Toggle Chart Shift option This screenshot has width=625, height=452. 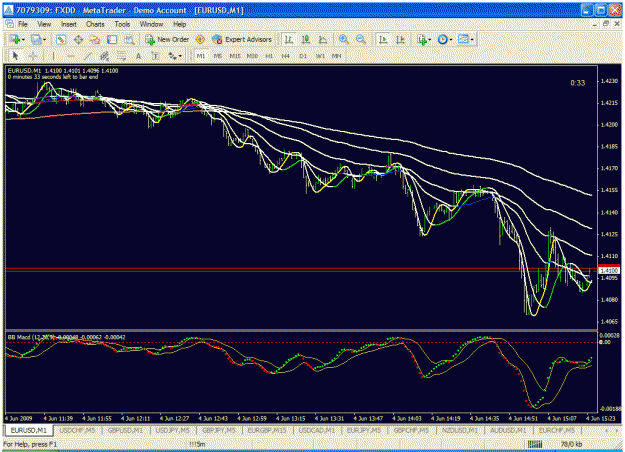[x=400, y=39]
